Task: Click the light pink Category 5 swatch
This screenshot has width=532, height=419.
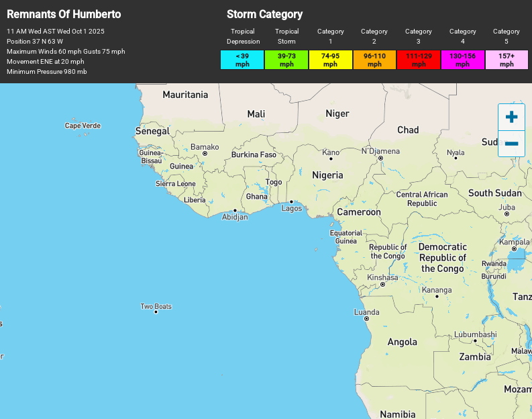Action: (x=507, y=60)
